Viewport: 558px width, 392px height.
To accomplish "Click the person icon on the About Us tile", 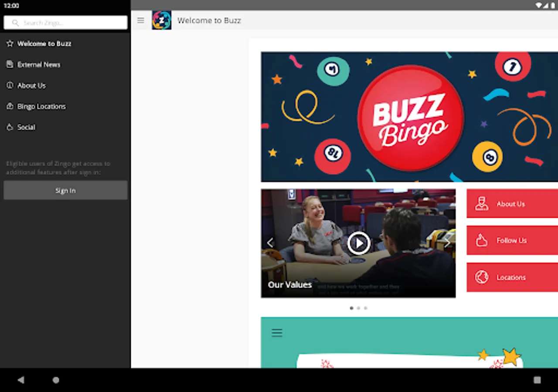I will [x=482, y=203].
